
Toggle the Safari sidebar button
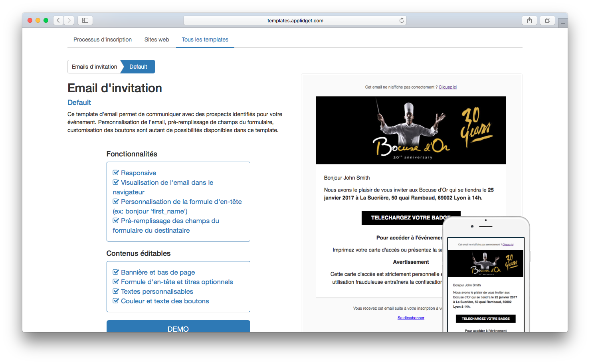click(85, 20)
